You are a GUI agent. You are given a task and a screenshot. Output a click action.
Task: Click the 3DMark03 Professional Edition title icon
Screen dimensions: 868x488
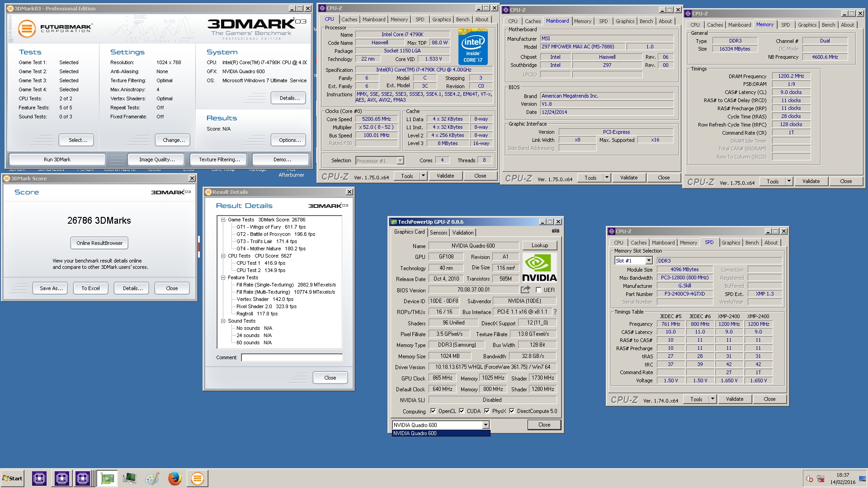[10, 9]
